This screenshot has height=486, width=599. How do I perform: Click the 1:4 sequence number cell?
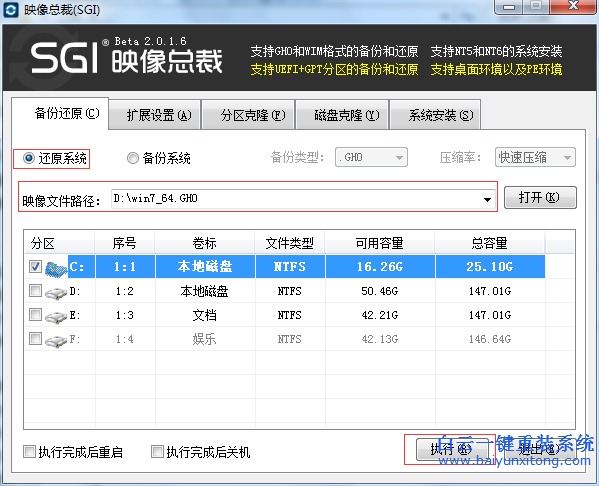(x=125, y=339)
